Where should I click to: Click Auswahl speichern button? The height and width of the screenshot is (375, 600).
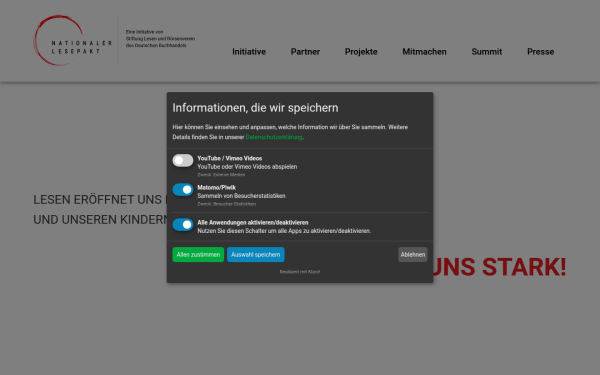pos(256,254)
